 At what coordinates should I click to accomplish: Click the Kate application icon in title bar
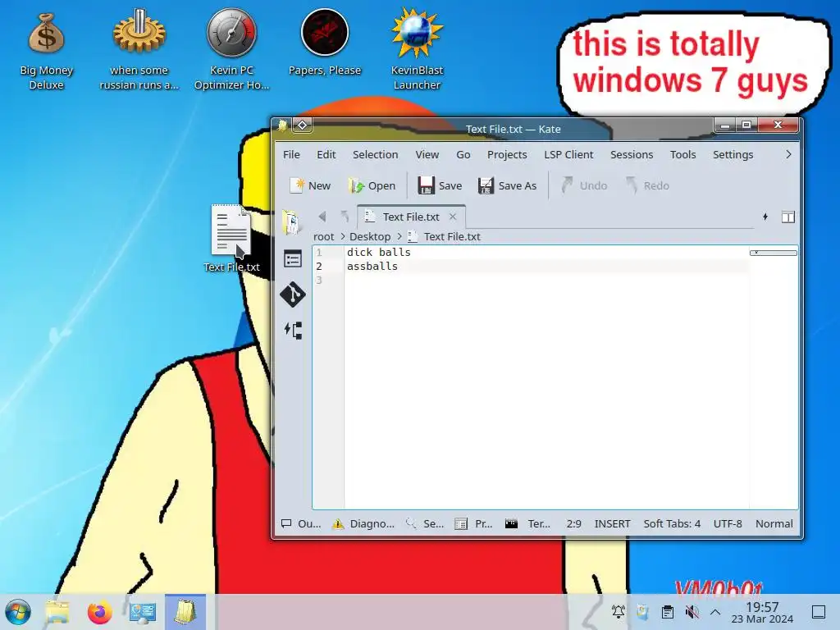pyautogui.click(x=282, y=126)
